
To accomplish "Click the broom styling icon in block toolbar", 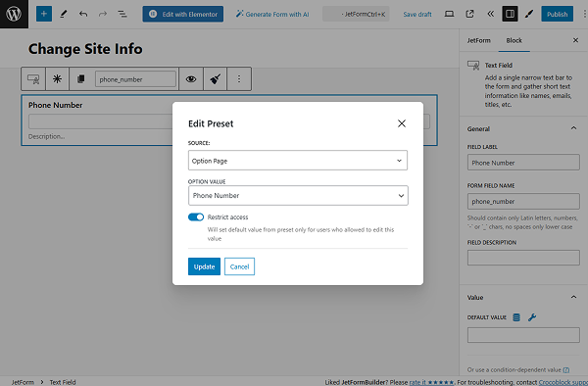I will pyautogui.click(x=215, y=79).
